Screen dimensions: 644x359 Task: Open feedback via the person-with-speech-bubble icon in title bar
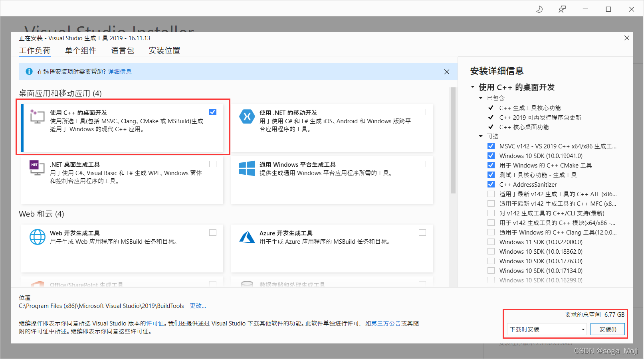(562, 9)
